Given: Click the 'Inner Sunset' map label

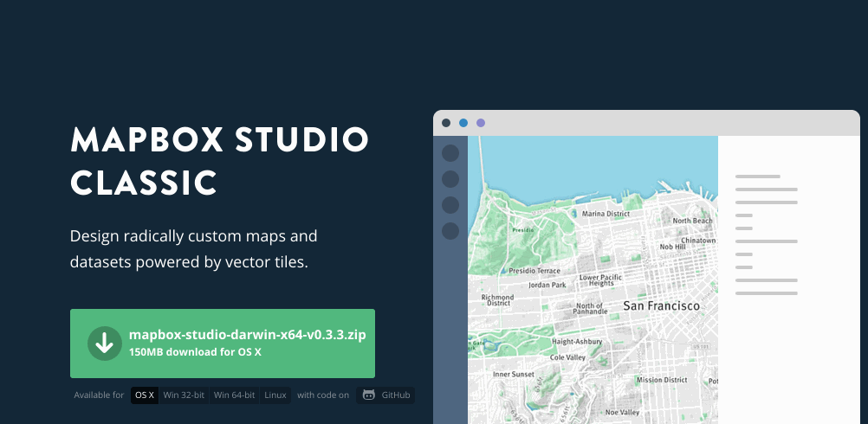Looking at the screenshot, I should 514,375.
